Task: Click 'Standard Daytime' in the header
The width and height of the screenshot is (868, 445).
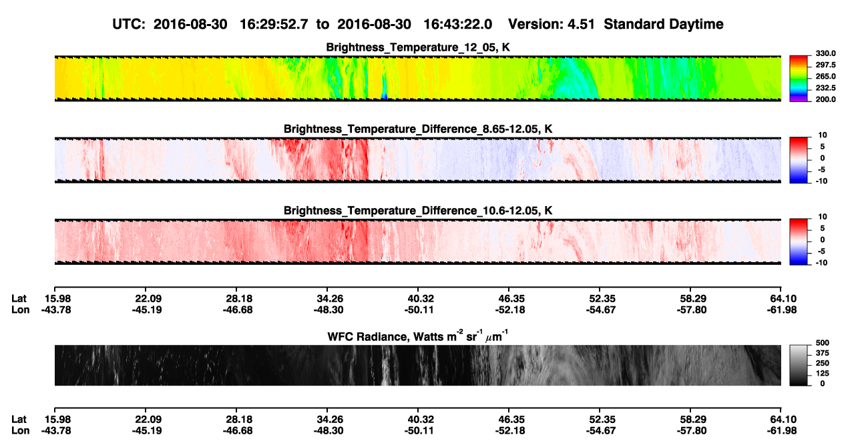Action: pos(662,24)
